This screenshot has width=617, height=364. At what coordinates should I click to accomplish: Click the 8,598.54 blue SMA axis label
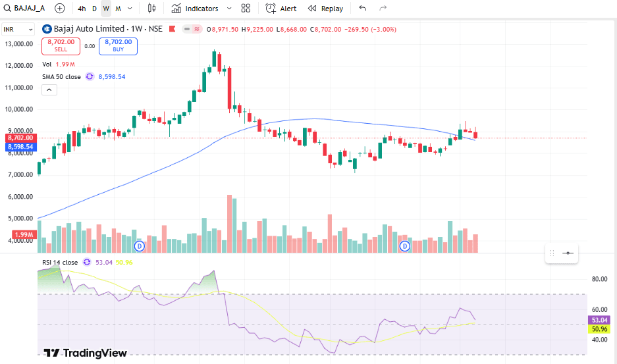pyautogui.click(x=21, y=147)
